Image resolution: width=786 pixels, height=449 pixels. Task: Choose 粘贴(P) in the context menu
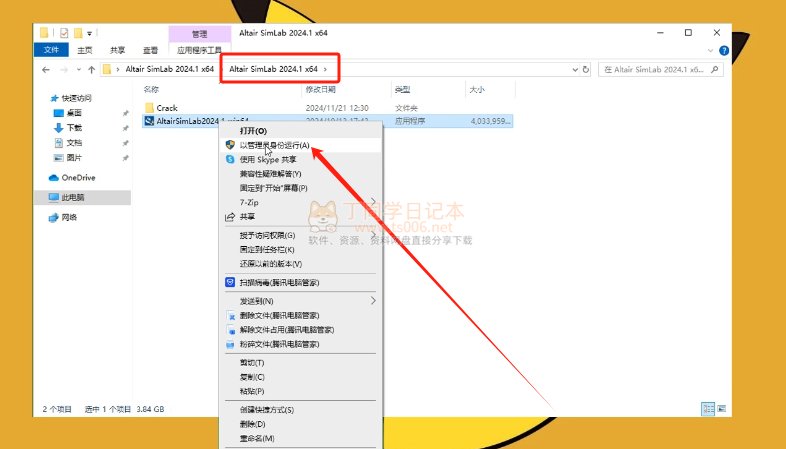click(301, 391)
